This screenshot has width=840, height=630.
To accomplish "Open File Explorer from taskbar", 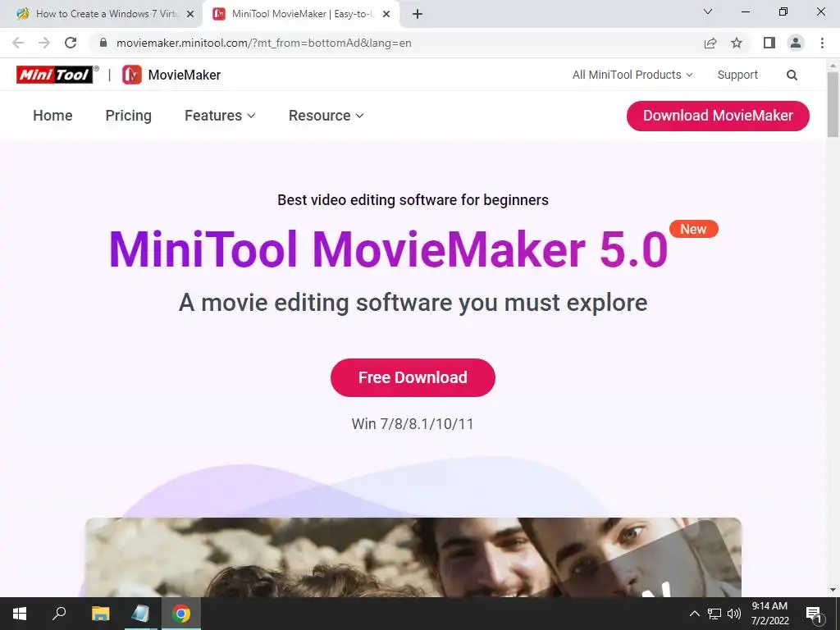I will tap(100, 614).
